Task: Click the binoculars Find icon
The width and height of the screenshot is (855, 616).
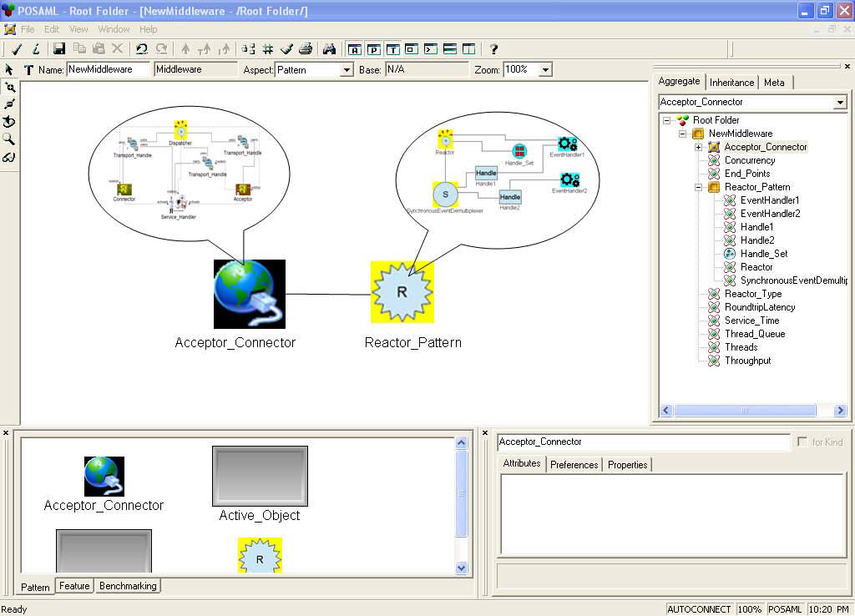Action: (x=329, y=49)
